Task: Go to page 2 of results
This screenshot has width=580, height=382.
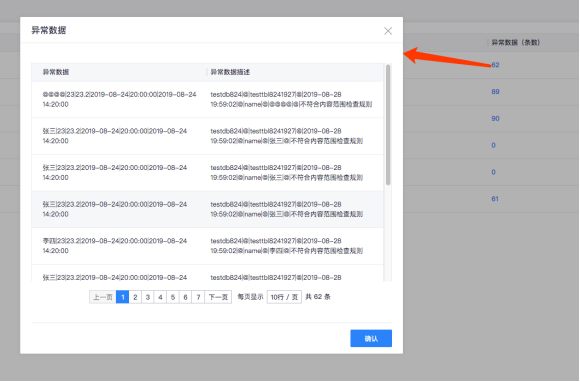Action: point(135,297)
